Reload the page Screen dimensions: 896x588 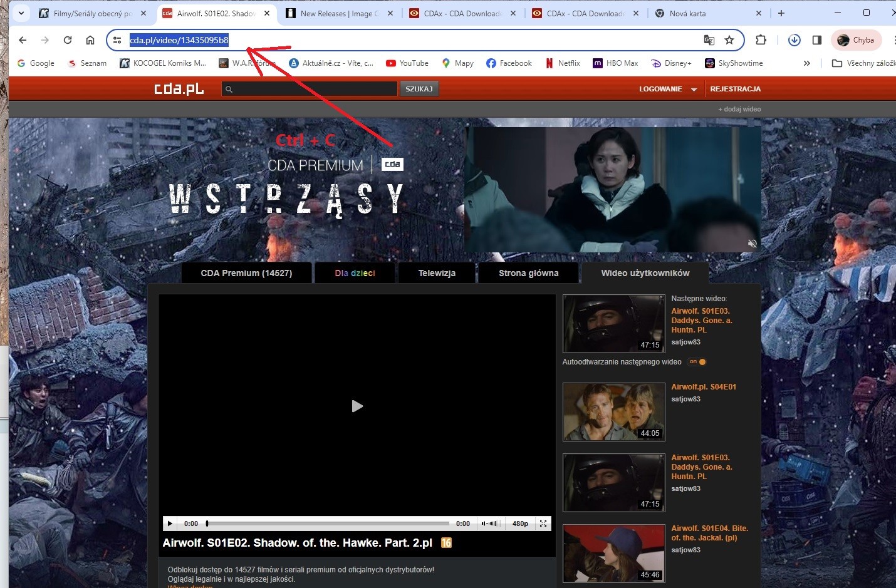(68, 40)
